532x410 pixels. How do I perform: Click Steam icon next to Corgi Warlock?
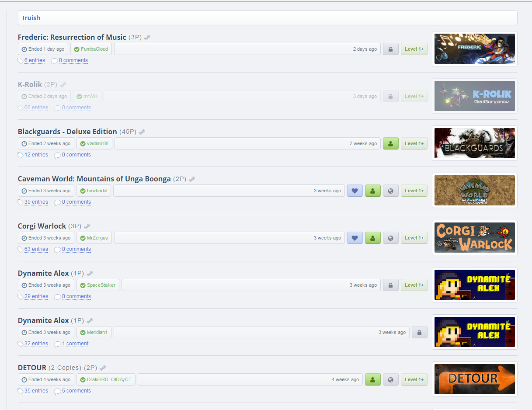(87, 226)
